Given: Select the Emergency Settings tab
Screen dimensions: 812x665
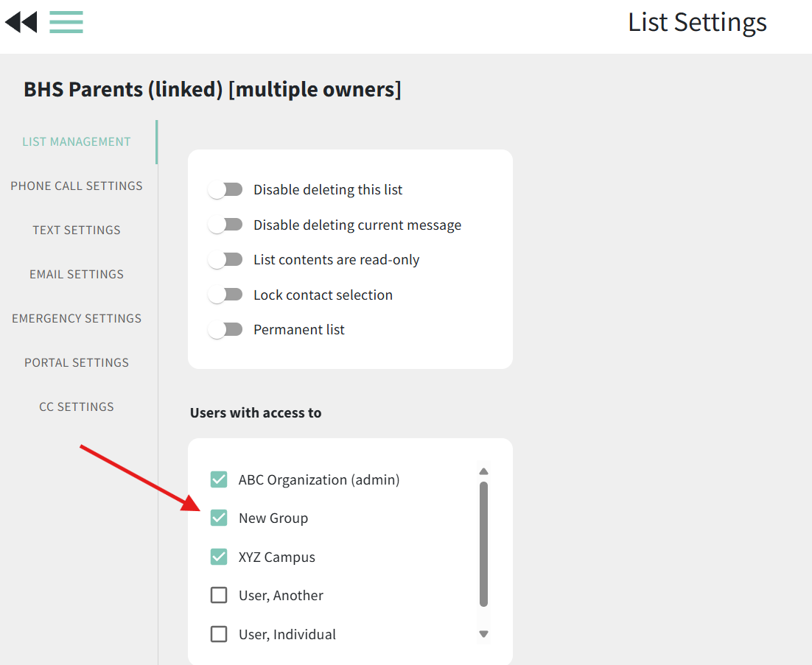Looking at the screenshot, I should point(77,318).
